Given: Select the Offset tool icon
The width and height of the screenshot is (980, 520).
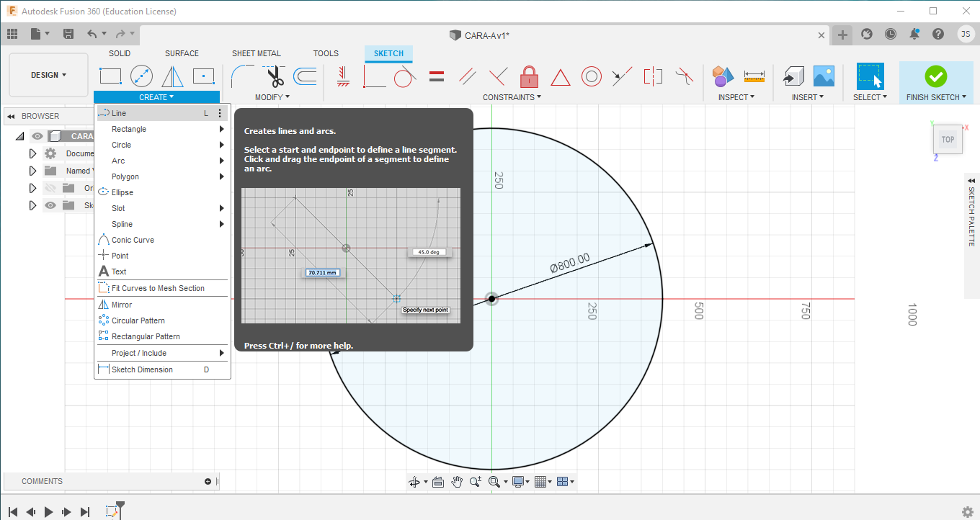Looking at the screenshot, I should point(305,76).
